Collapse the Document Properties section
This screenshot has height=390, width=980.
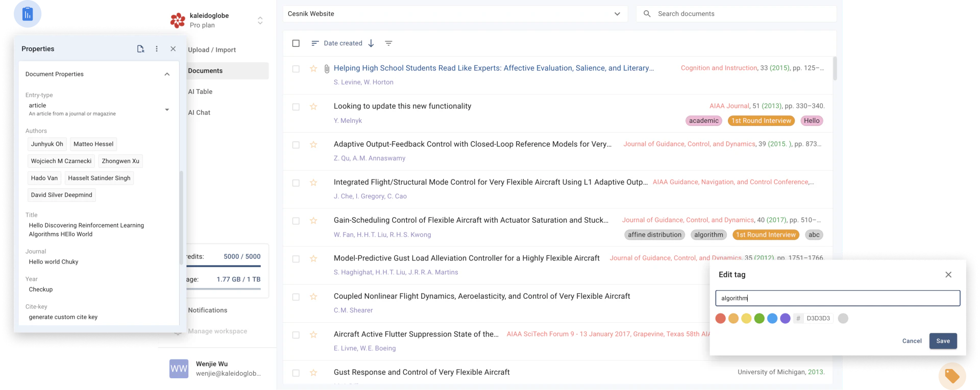pos(167,74)
